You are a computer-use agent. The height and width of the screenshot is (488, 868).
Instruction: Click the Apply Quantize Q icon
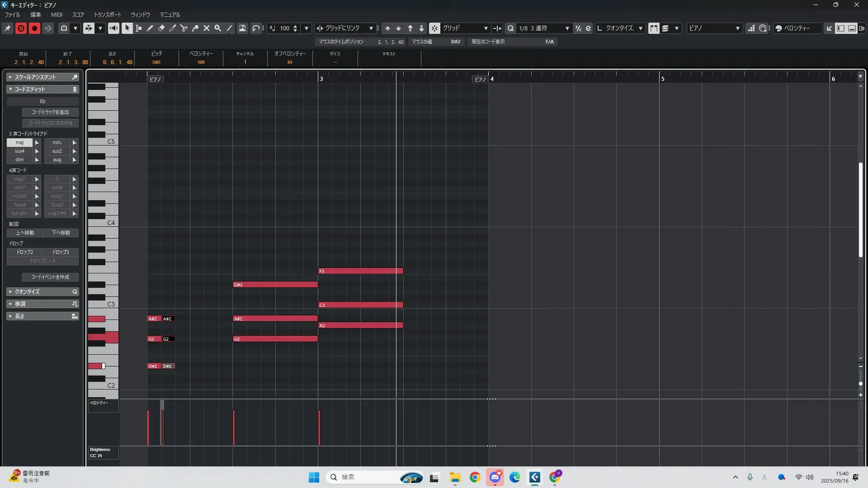pos(510,28)
